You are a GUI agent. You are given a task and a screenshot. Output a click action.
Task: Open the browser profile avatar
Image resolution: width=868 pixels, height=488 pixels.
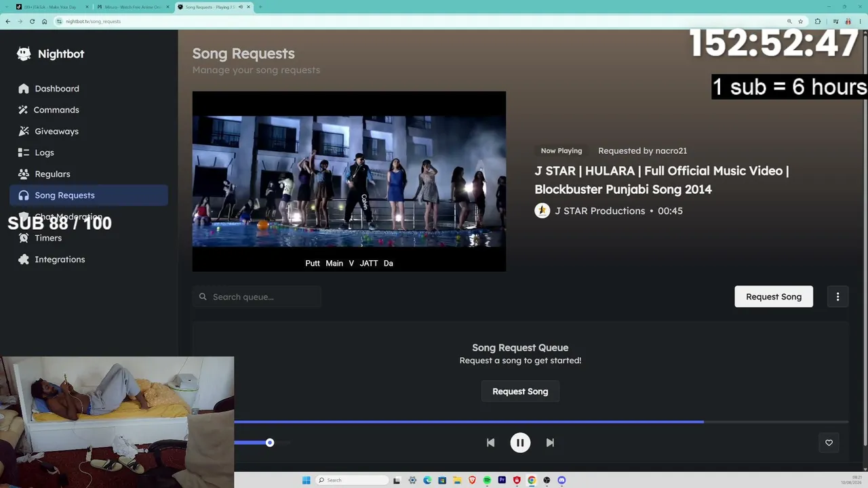click(848, 22)
